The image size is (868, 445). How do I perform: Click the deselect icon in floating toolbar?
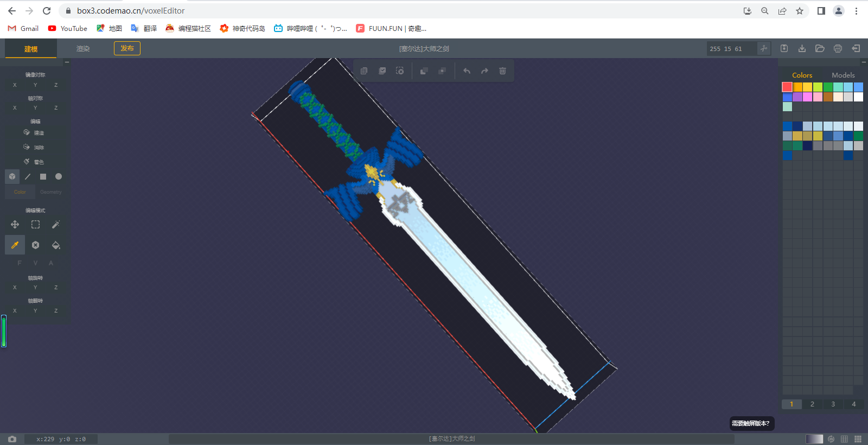(400, 71)
